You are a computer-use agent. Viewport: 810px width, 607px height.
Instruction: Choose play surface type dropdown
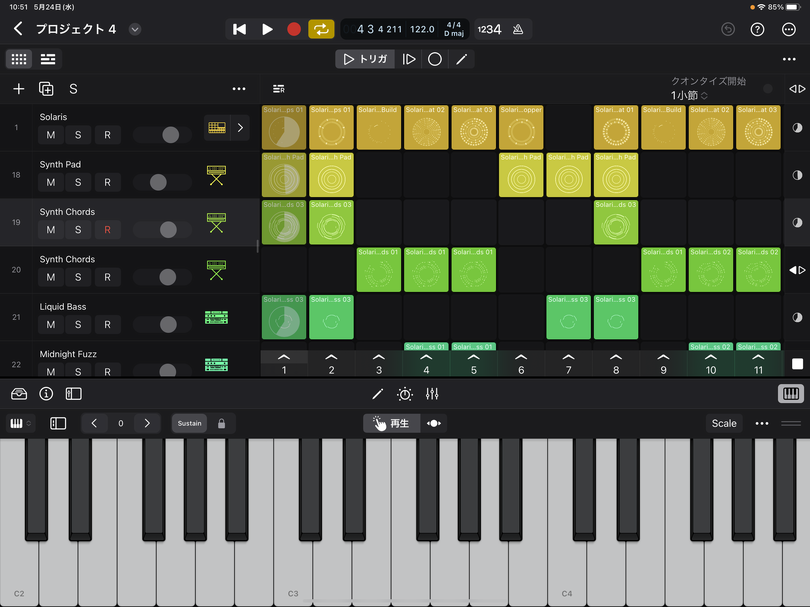[x=21, y=424]
